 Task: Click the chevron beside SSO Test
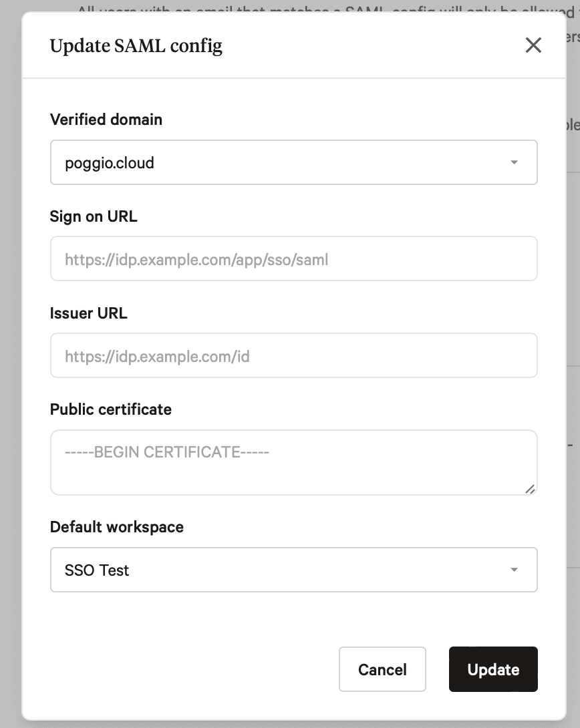coord(514,569)
